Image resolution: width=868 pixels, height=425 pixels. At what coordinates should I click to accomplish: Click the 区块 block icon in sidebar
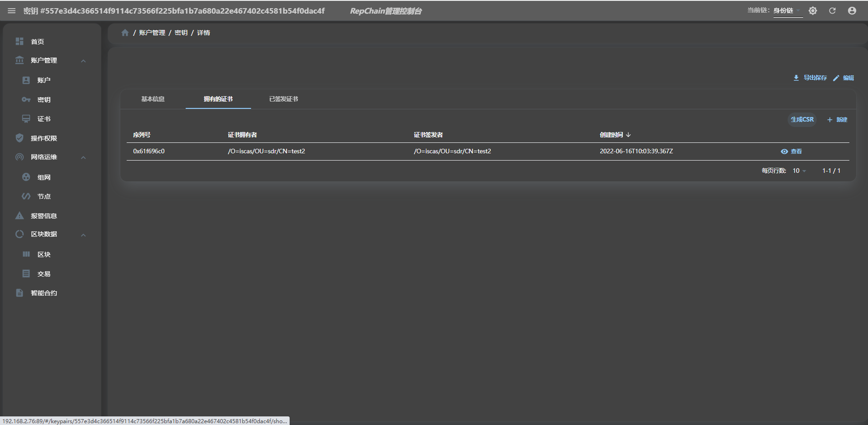pos(26,254)
